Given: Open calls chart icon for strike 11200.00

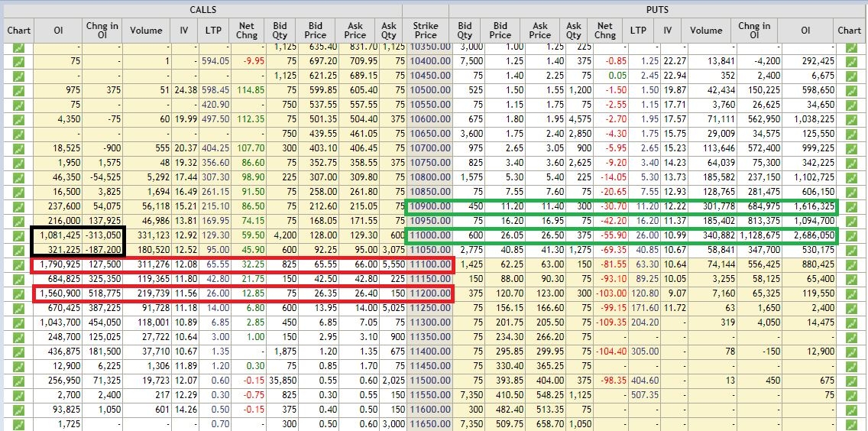Looking at the screenshot, I should tap(19, 293).
